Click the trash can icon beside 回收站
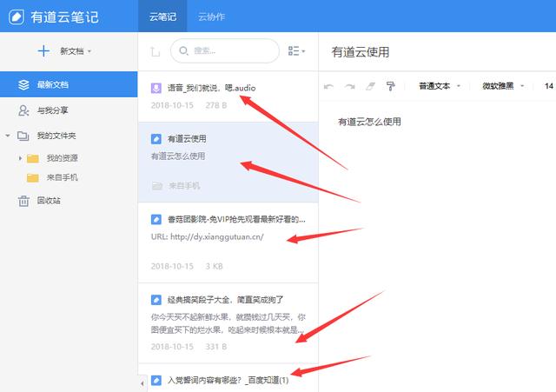The image size is (556, 392). click(x=23, y=201)
